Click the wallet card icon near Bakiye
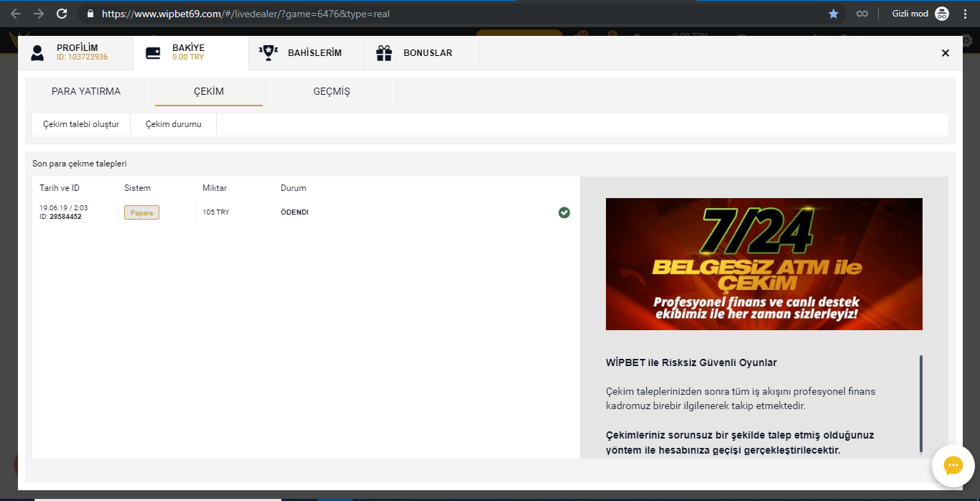Image resolution: width=980 pixels, height=501 pixels. tap(153, 52)
